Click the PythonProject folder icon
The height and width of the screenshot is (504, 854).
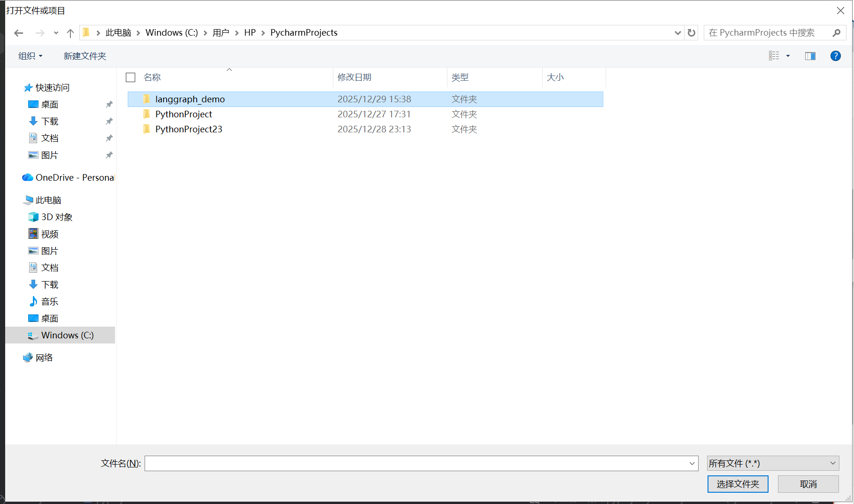coord(146,114)
